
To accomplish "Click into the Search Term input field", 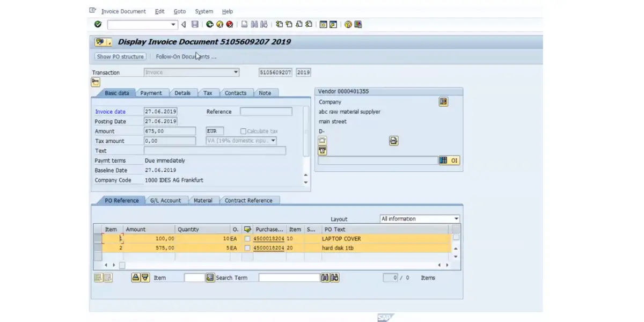I will (x=289, y=277).
